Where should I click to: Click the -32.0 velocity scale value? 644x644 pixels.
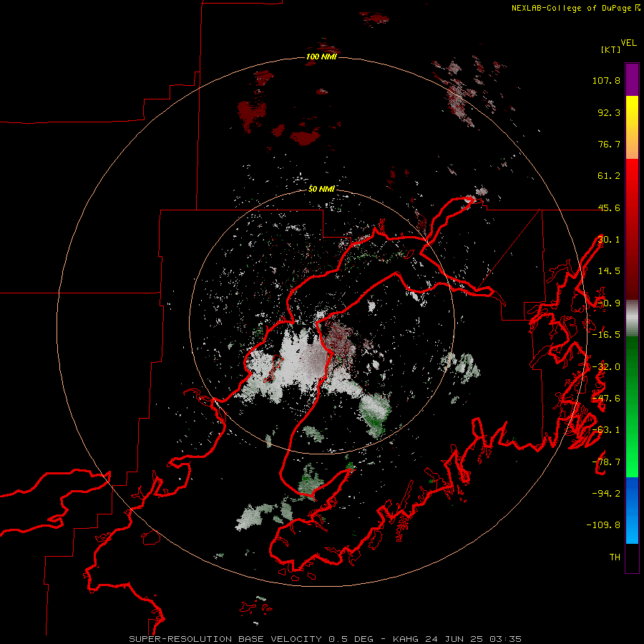point(606,367)
